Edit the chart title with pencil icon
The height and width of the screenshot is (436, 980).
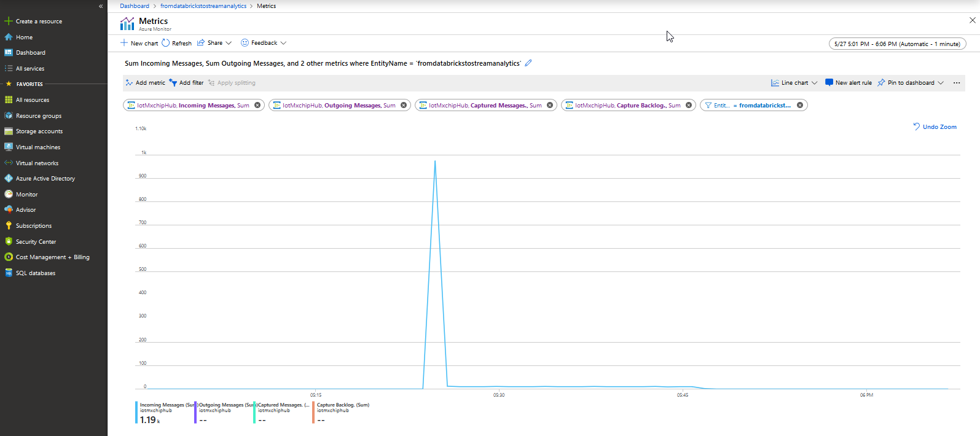[x=528, y=63]
